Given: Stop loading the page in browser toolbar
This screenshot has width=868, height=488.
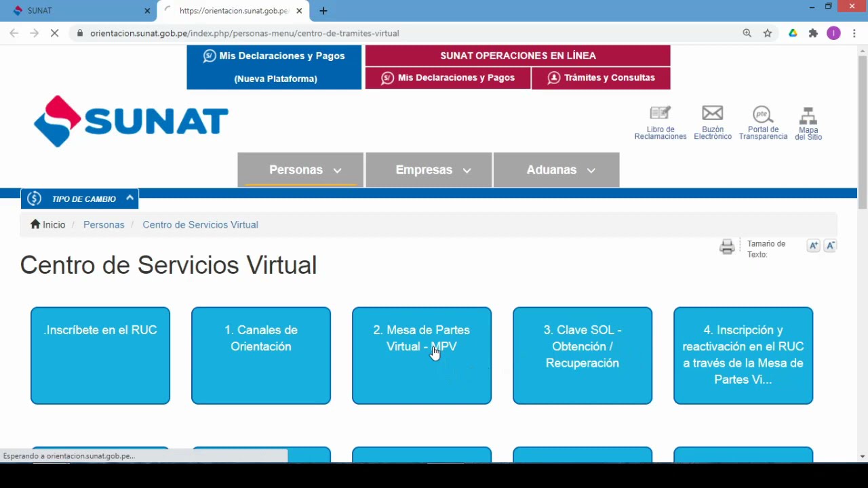Looking at the screenshot, I should (54, 33).
